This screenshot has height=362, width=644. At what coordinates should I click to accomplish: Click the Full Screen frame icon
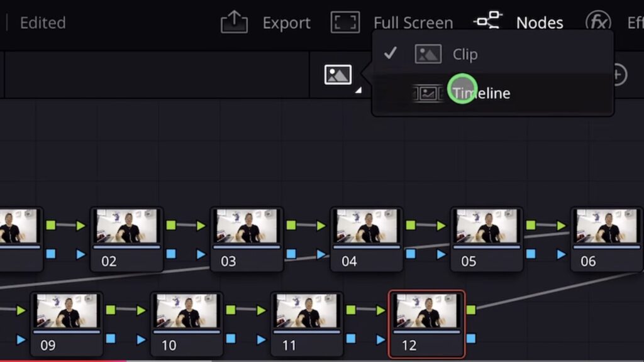click(x=345, y=23)
